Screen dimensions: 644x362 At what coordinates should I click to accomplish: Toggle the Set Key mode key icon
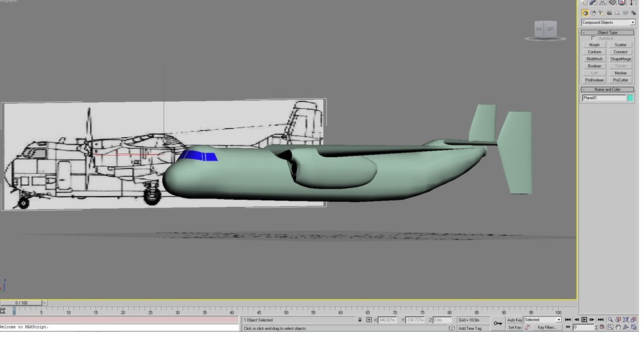[498, 323]
